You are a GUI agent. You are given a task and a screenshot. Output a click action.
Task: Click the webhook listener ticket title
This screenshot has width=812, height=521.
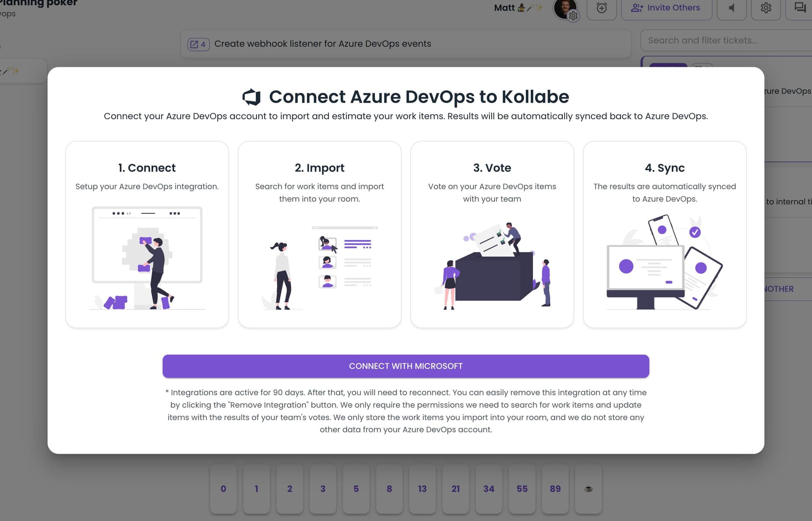(x=323, y=44)
